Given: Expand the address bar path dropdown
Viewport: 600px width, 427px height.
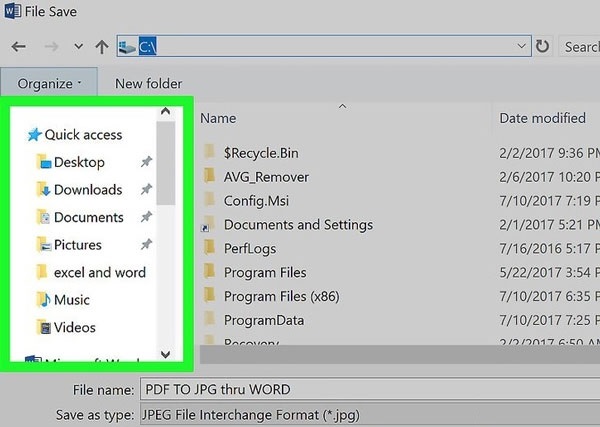Looking at the screenshot, I should 522,47.
